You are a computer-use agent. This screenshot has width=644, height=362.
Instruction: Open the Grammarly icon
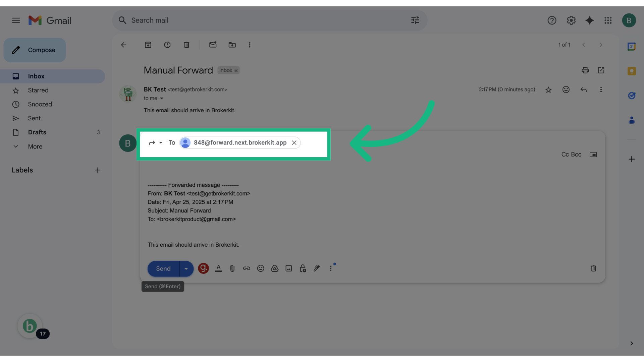click(x=203, y=268)
